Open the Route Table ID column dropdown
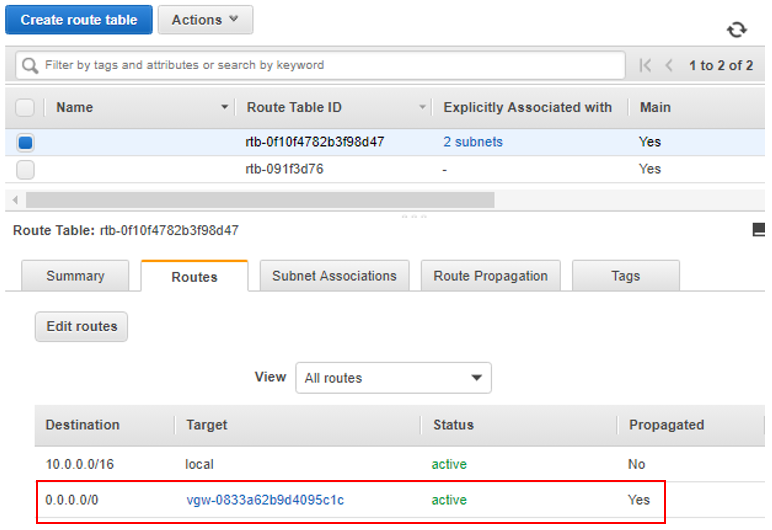This screenshot has width=772, height=530. tap(422, 107)
